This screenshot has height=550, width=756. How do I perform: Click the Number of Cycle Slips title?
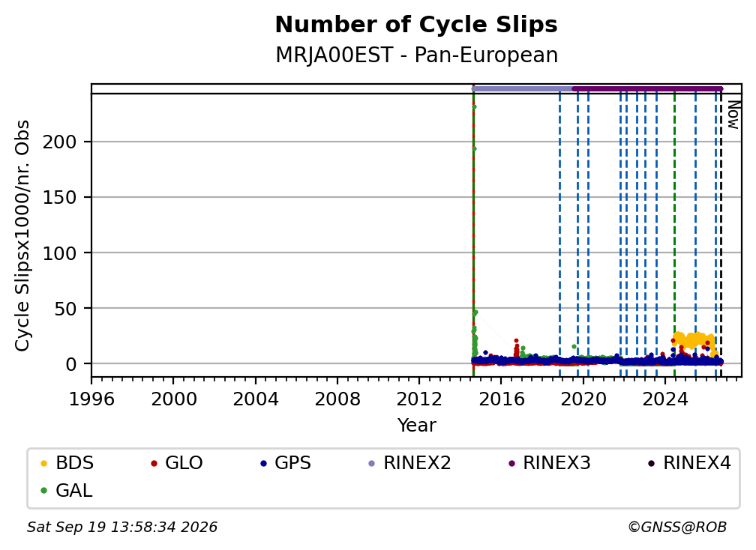tap(416, 25)
